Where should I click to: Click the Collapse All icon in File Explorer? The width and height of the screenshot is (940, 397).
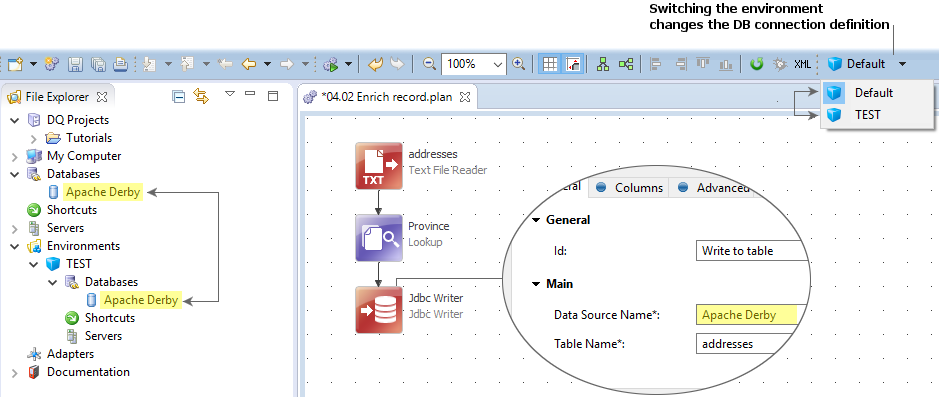178,96
